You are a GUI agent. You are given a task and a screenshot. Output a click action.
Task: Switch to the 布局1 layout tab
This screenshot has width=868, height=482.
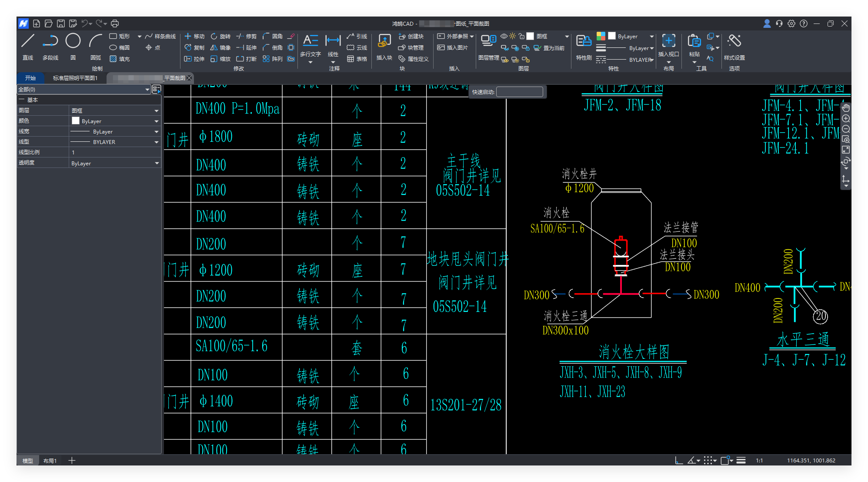[x=50, y=461]
